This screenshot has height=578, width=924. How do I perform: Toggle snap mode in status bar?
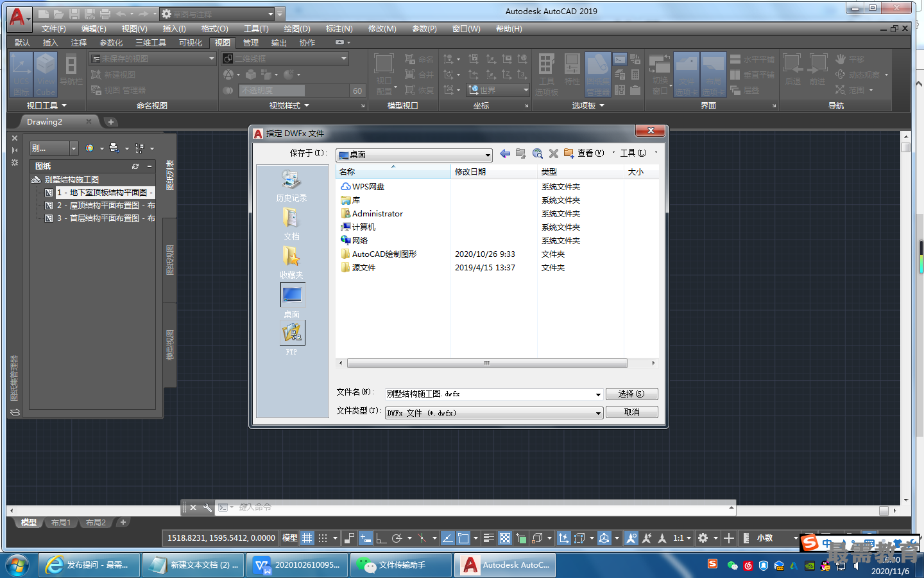coord(323,538)
